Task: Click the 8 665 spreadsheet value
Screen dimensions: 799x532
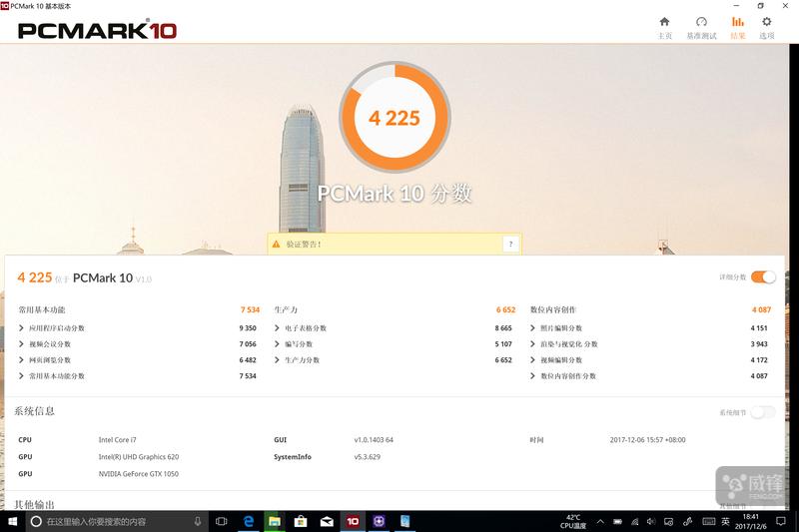Action: (503, 328)
